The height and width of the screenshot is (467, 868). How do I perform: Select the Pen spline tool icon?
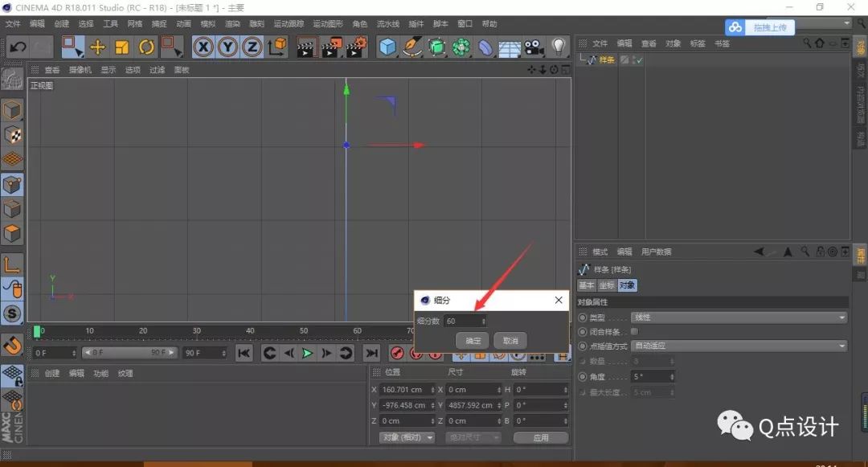(x=412, y=47)
